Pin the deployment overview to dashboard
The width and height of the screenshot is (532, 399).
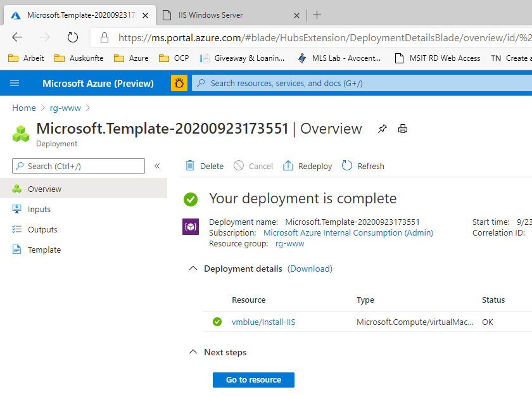click(383, 128)
